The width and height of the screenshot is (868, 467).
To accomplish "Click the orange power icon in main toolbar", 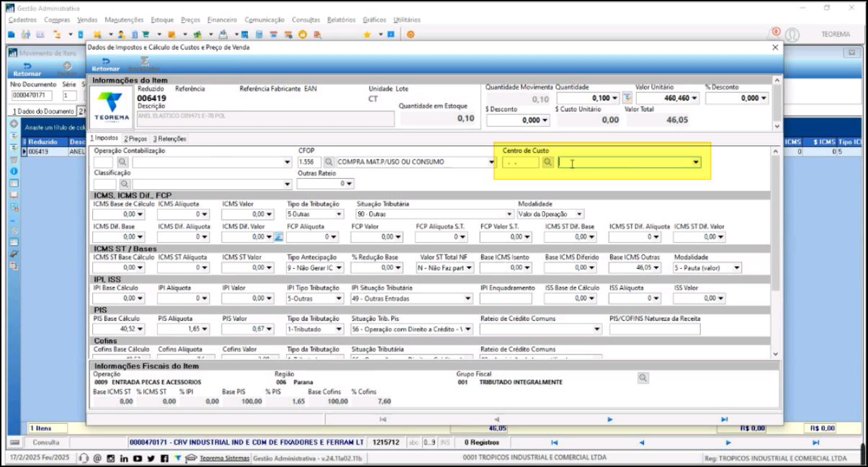I will [x=411, y=34].
